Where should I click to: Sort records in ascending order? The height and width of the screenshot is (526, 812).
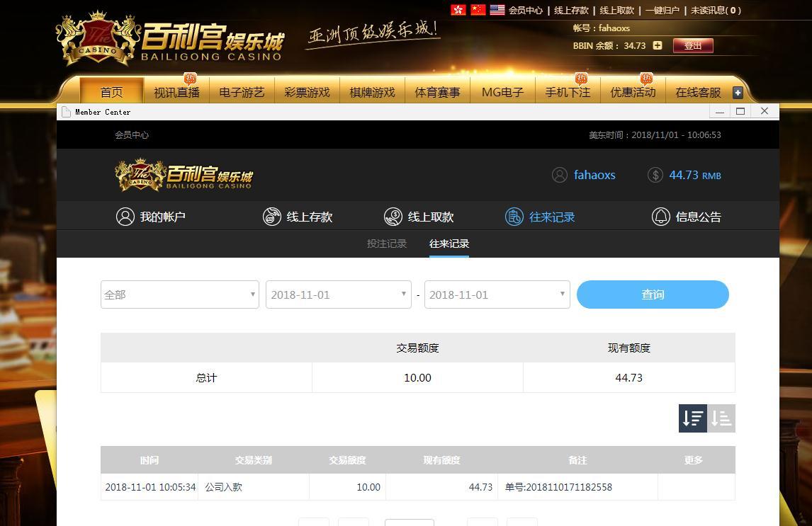(721, 418)
